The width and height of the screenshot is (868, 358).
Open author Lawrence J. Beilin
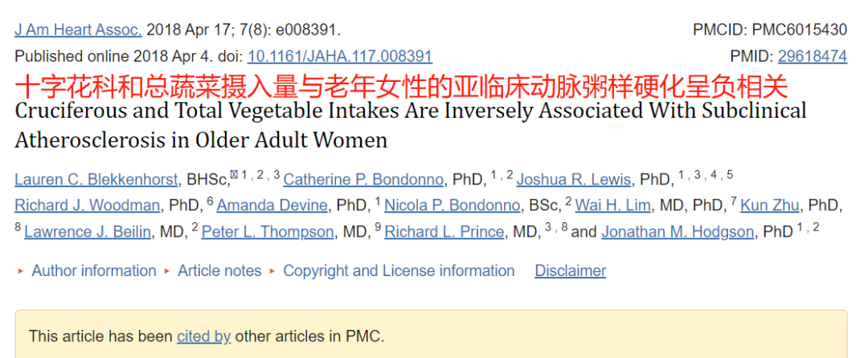pyautogui.click(x=88, y=231)
